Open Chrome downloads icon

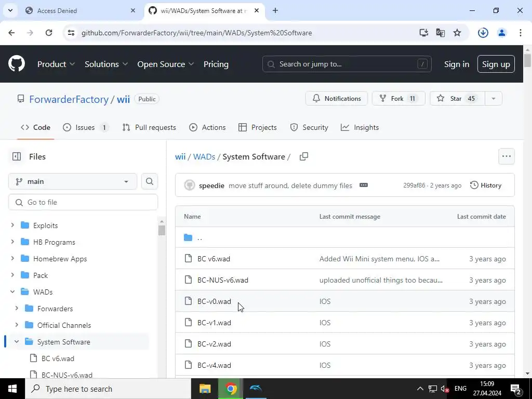point(483,33)
